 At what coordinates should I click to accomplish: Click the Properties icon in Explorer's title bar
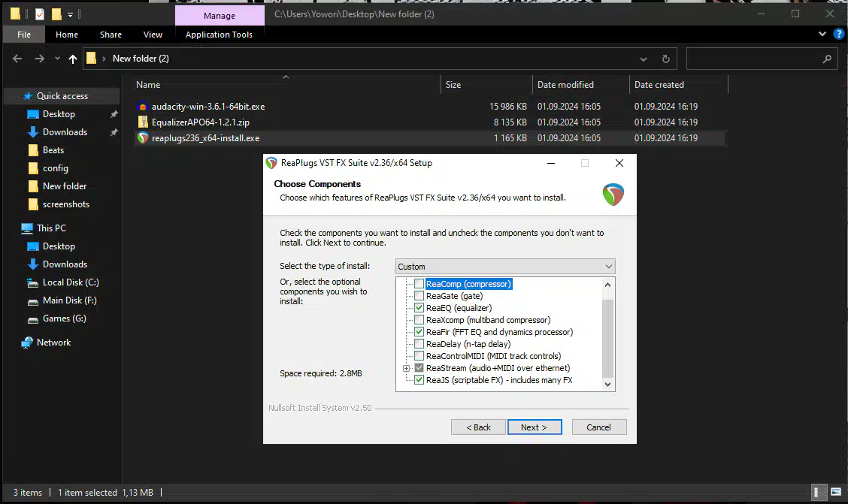point(40,14)
